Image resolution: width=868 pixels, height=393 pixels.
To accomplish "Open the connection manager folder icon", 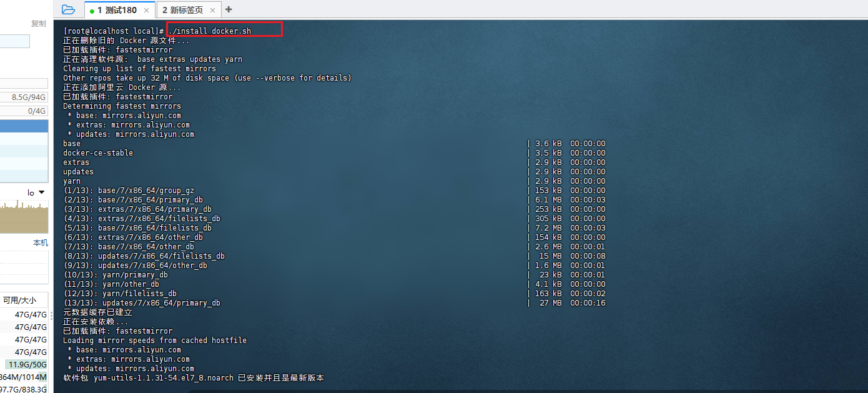I will (x=69, y=9).
